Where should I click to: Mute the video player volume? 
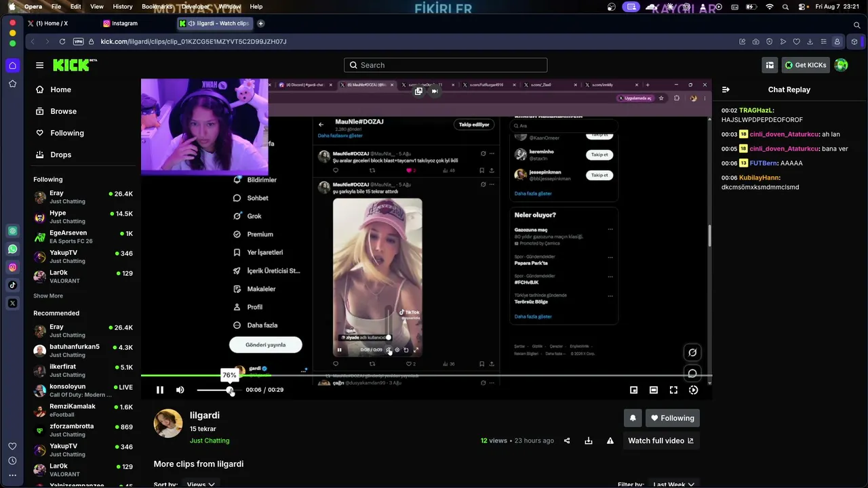pyautogui.click(x=180, y=390)
